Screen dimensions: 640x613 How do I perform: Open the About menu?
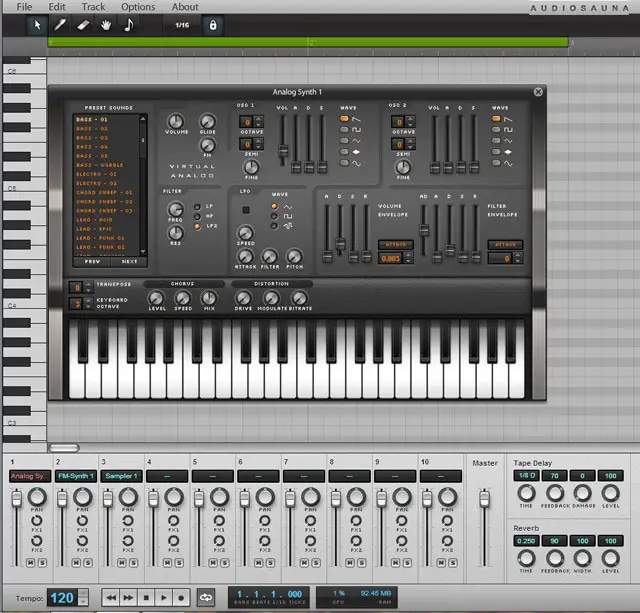[185, 7]
